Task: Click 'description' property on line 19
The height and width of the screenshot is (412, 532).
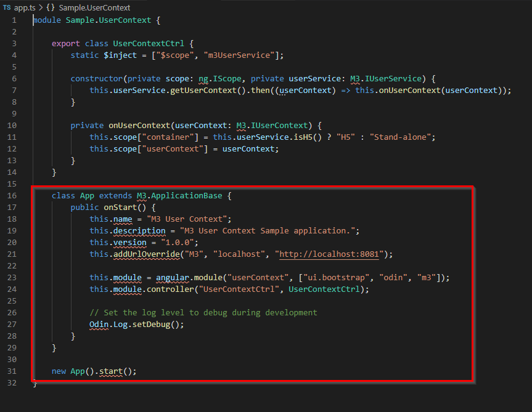Action: 139,231
